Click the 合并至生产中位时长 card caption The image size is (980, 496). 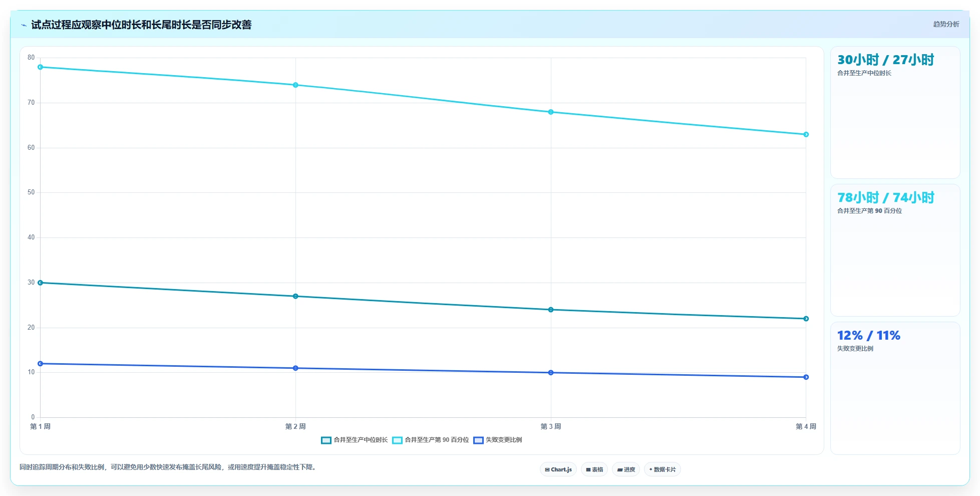point(864,73)
